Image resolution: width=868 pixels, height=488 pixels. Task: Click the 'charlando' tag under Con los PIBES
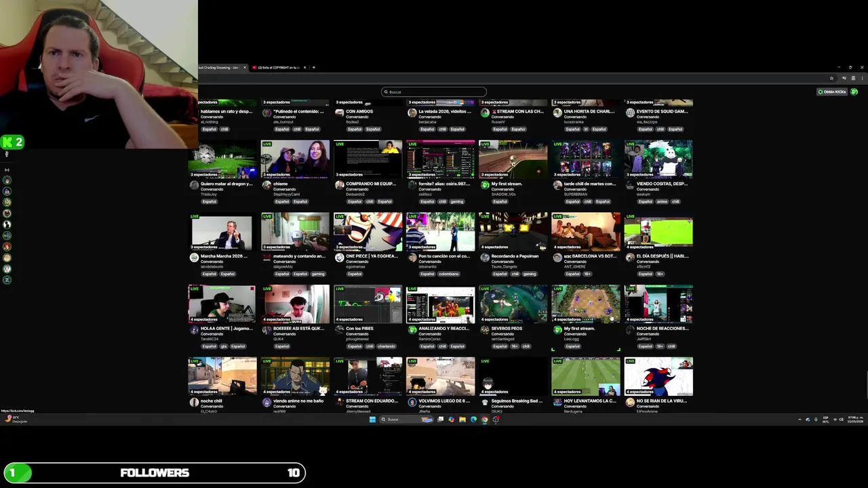[387, 346]
